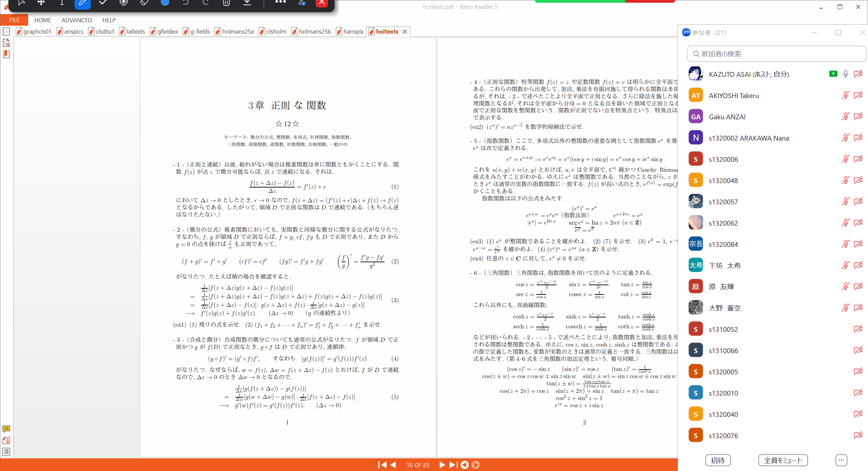Start video for Gaku ANZAI
Image resolution: width=868 pixels, height=471 pixels.
(x=858, y=116)
